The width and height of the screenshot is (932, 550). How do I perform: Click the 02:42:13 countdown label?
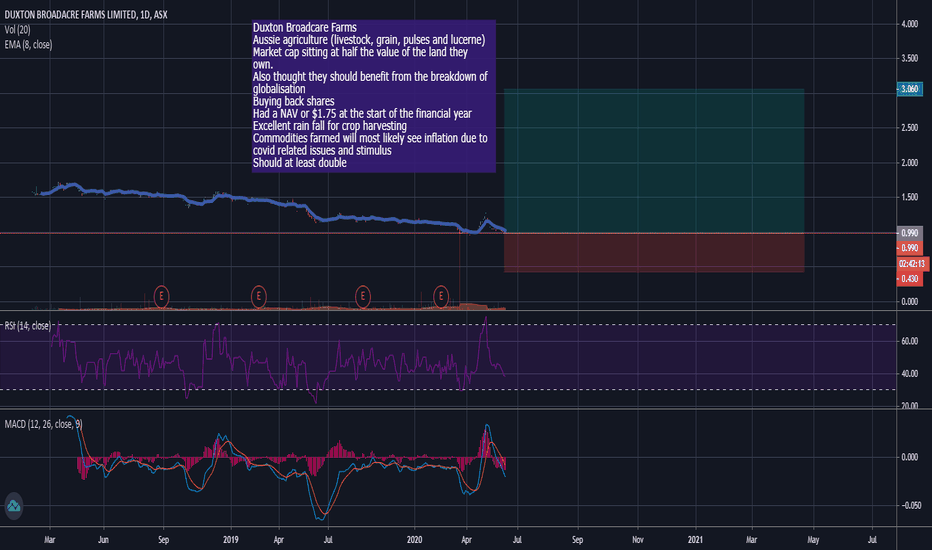click(x=911, y=263)
